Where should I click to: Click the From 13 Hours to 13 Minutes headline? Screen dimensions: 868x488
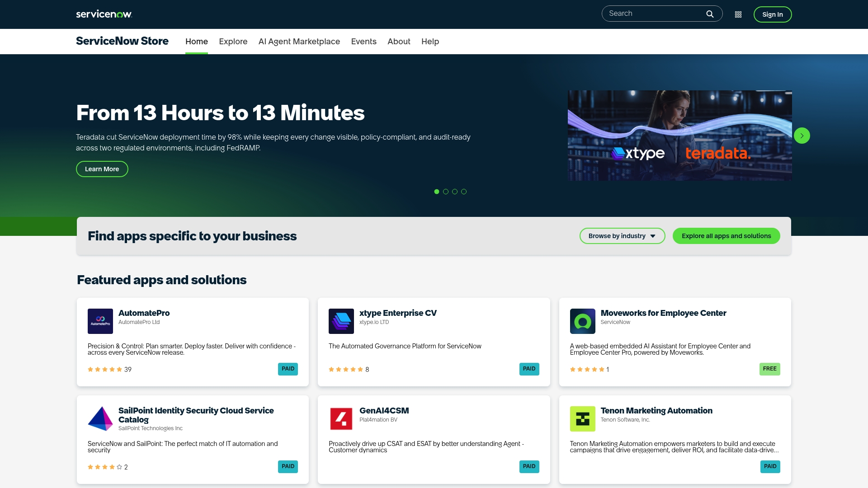pyautogui.click(x=220, y=113)
